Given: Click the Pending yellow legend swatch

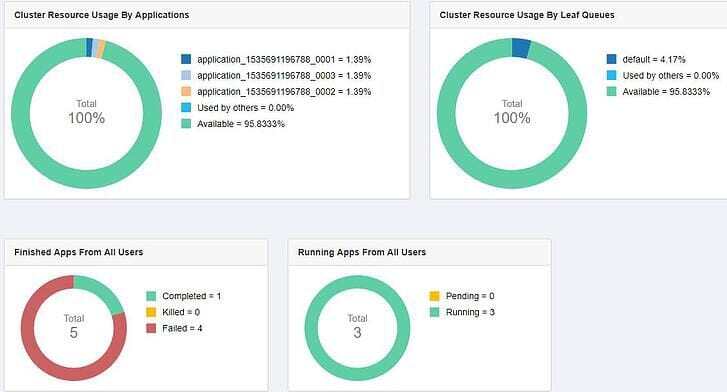Looking at the screenshot, I should click(434, 296).
